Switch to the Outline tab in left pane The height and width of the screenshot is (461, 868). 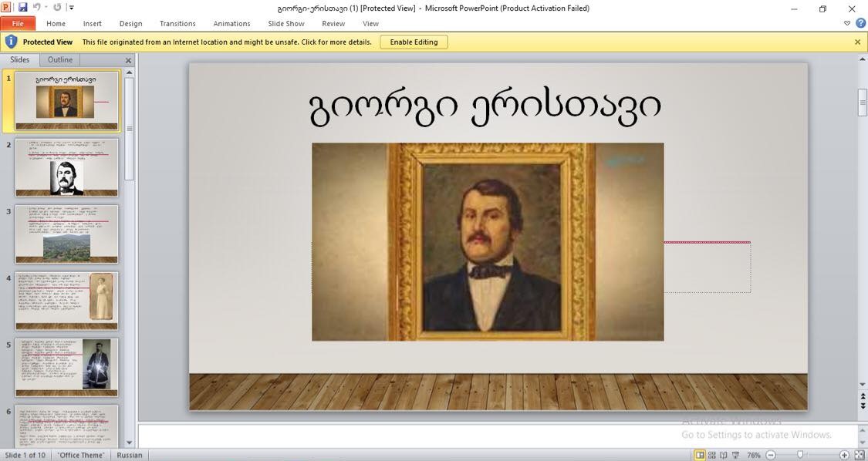click(59, 60)
